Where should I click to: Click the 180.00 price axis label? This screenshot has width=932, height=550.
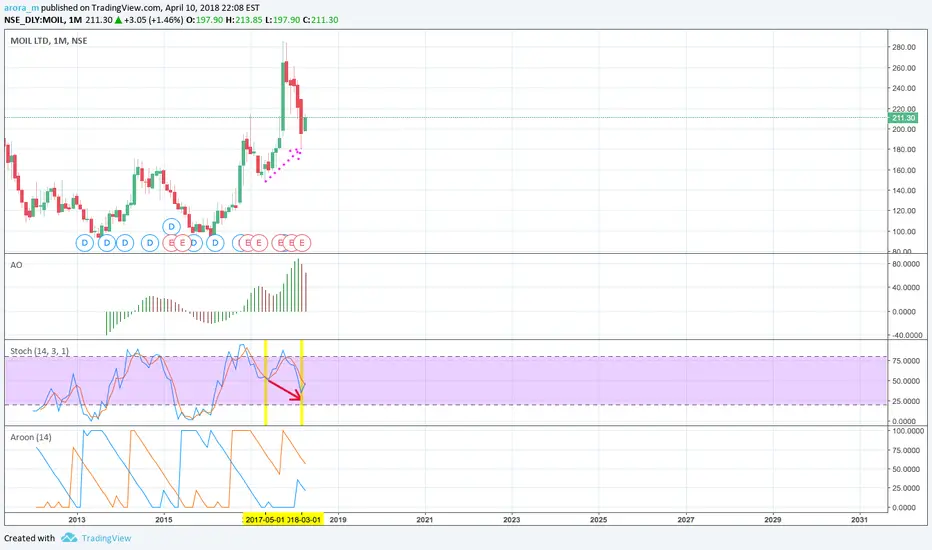(903, 149)
